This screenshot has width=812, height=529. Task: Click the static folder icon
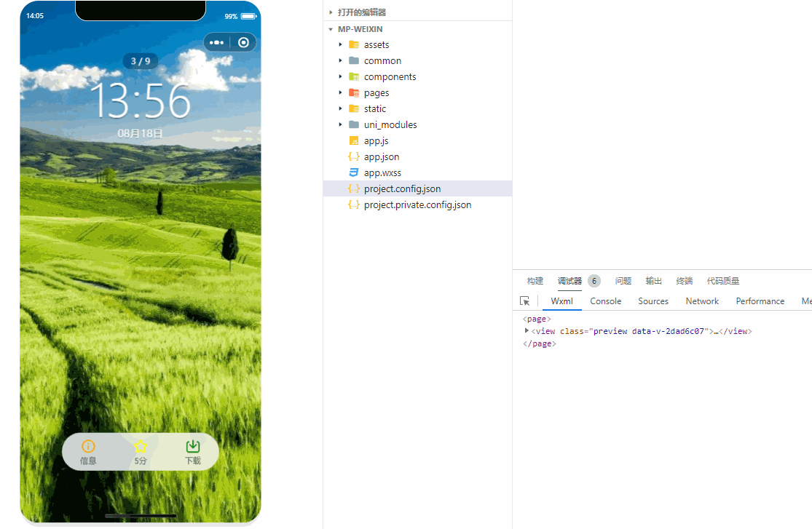(354, 108)
